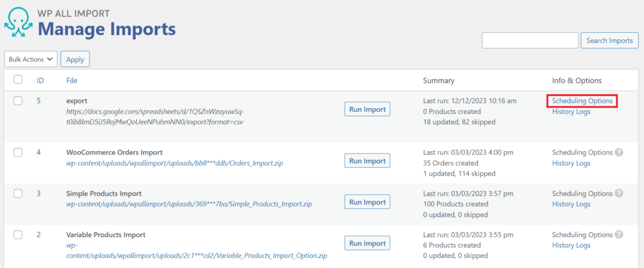
Task: Click '6 Products created' summary text
Action: pos(452,245)
